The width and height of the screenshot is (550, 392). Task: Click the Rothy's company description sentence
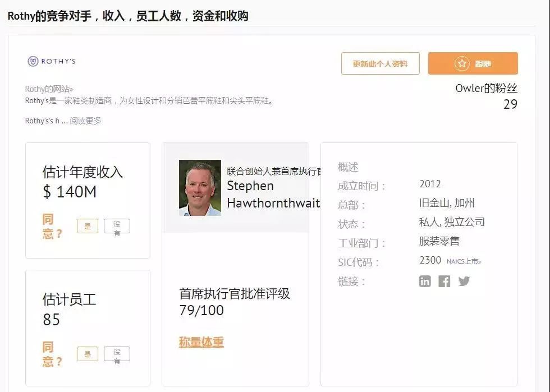click(149, 101)
